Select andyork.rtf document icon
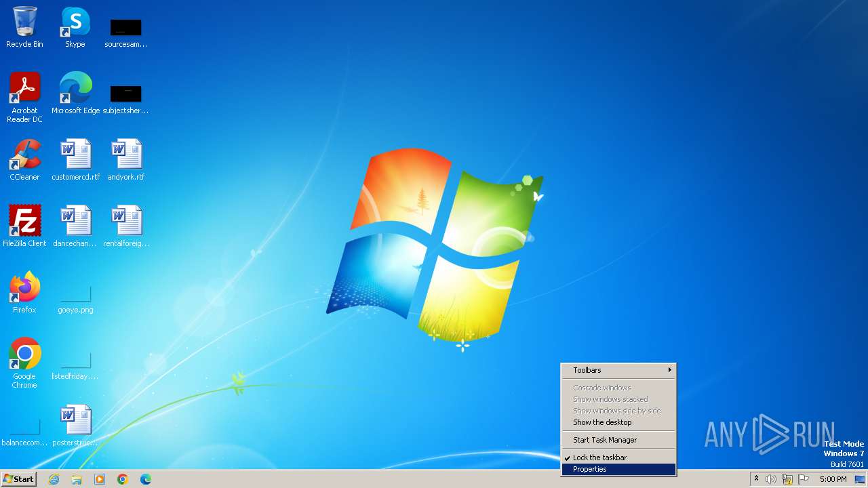Screen dimensions: 868x488 pos(125,160)
